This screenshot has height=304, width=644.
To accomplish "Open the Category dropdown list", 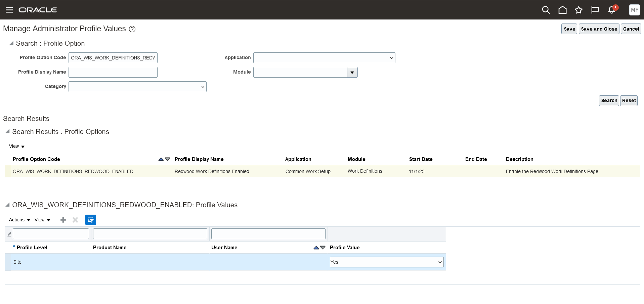I will coord(203,86).
